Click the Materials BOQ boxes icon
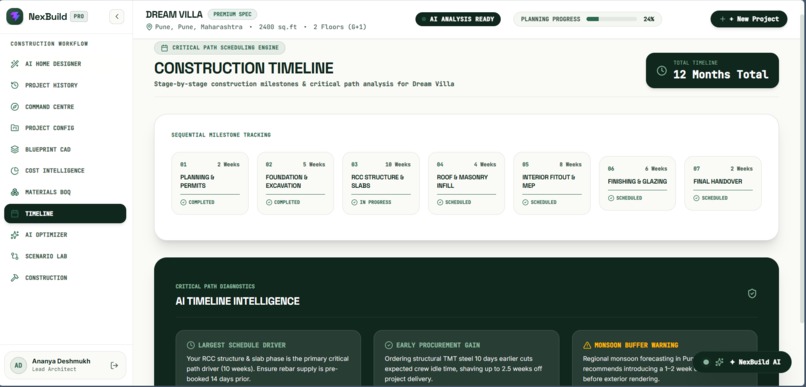Screen dimensions: 806x387 coord(15,192)
